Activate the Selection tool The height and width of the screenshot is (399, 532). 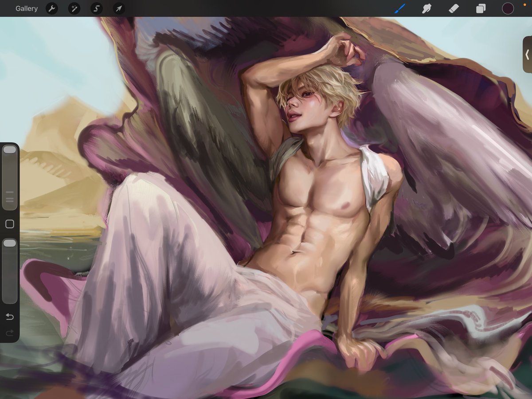click(x=97, y=8)
